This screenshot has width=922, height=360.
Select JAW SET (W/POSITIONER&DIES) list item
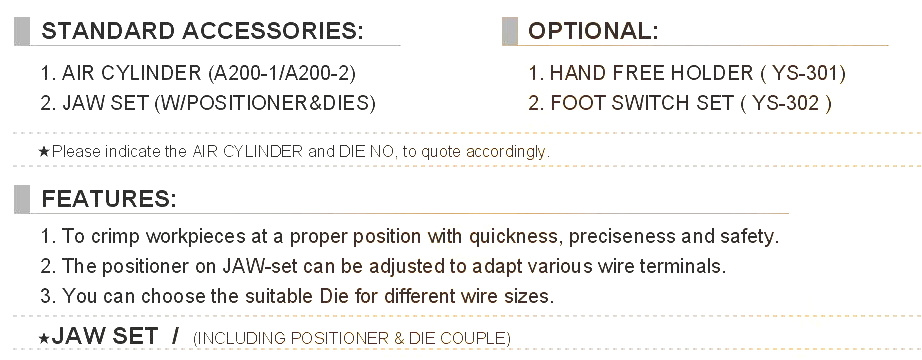point(208,103)
